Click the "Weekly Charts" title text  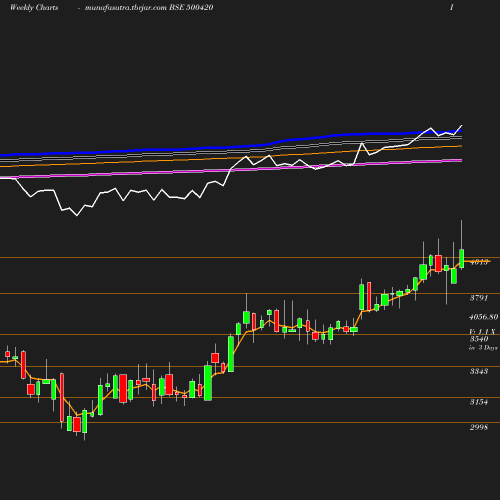tap(34, 8)
